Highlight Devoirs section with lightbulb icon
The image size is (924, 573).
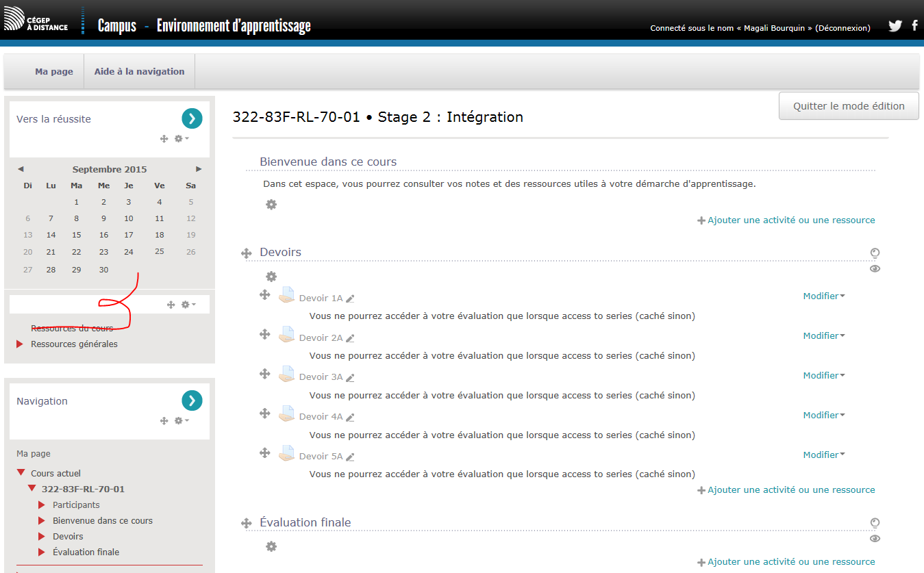pos(875,253)
